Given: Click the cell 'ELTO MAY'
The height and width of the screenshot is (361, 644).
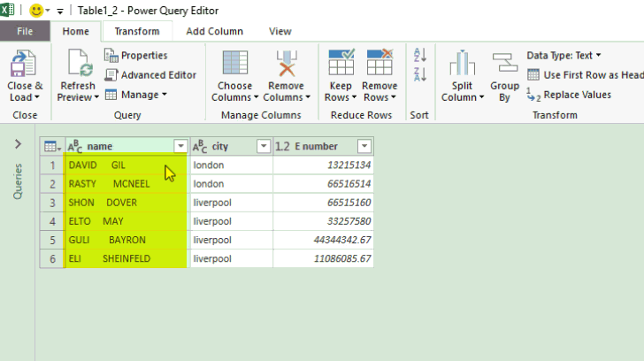Looking at the screenshot, I should click(x=127, y=221).
